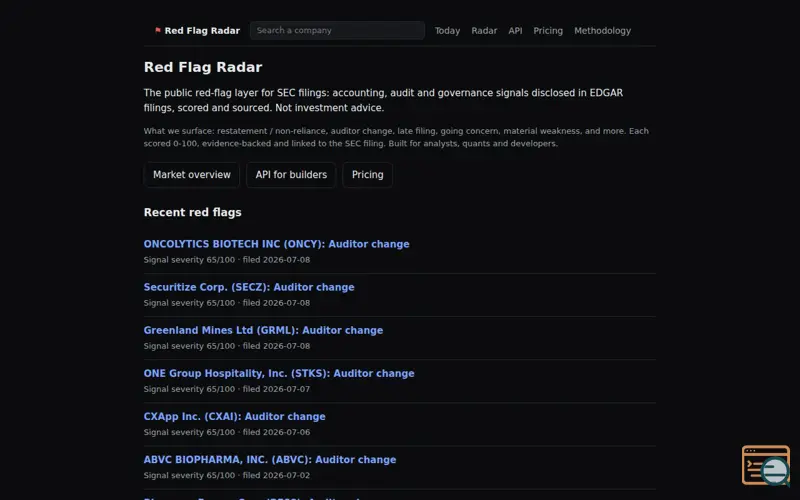Open the Methodology page
800x500 pixels.
pos(603,31)
